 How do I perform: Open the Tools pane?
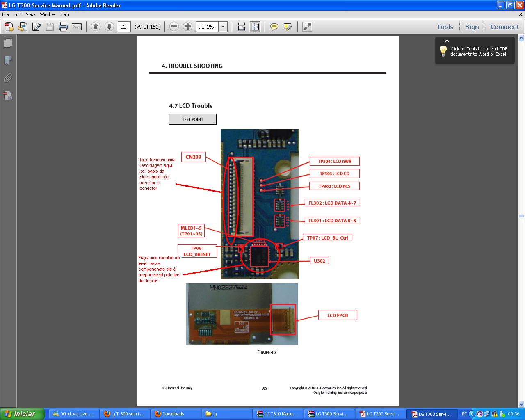pos(445,27)
